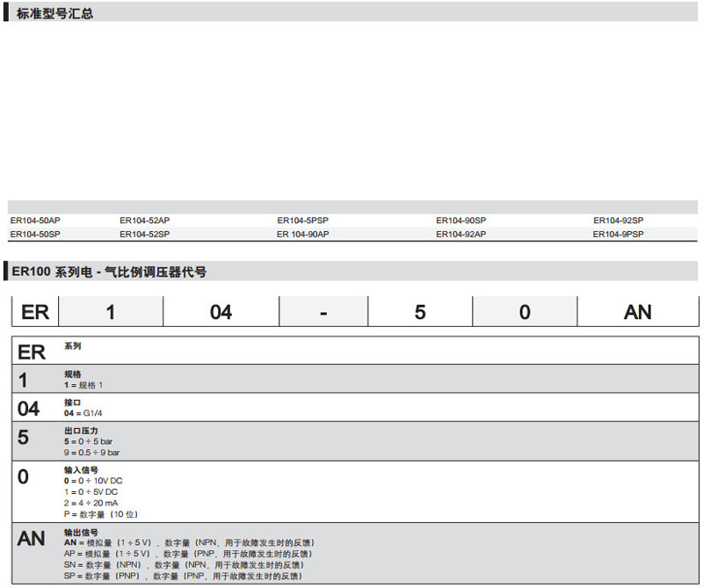Click the 04 cell in the code row
This screenshot has width=703, height=588.
point(221,312)
